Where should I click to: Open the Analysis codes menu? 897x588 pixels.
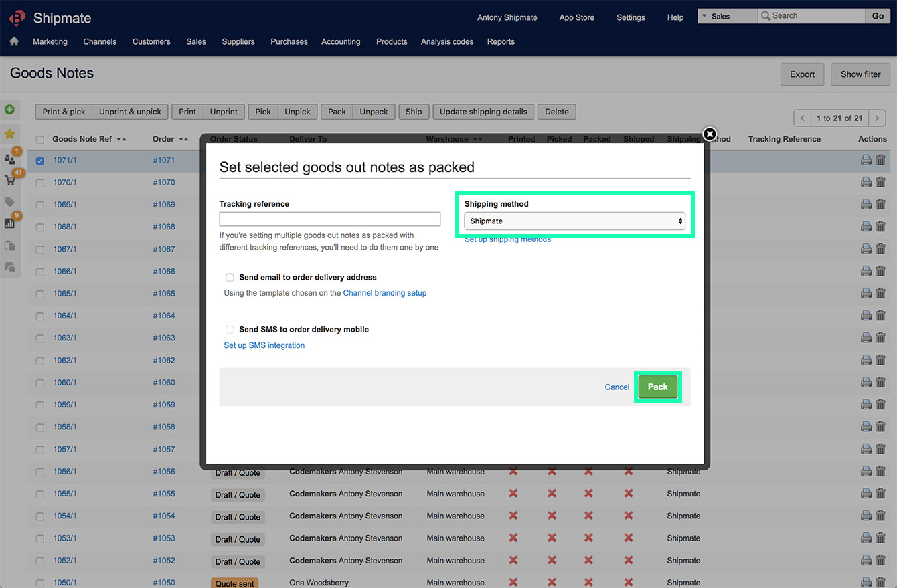point(447,41)
